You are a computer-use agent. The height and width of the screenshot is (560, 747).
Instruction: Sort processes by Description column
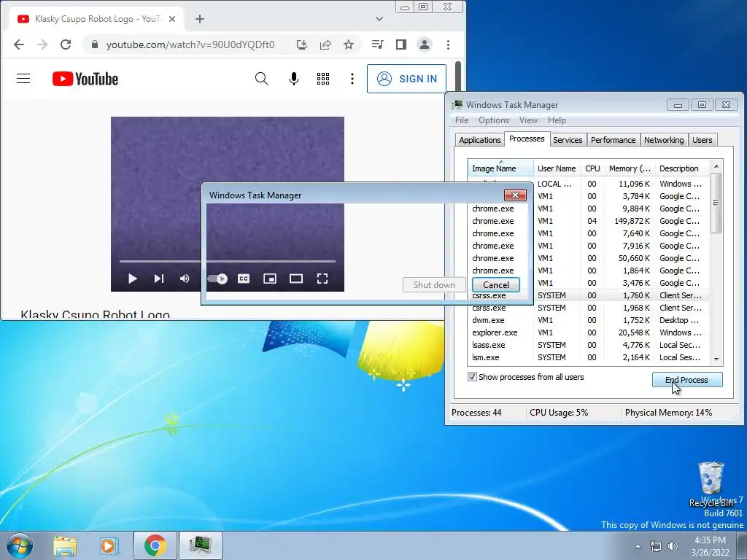click(682, 168)
